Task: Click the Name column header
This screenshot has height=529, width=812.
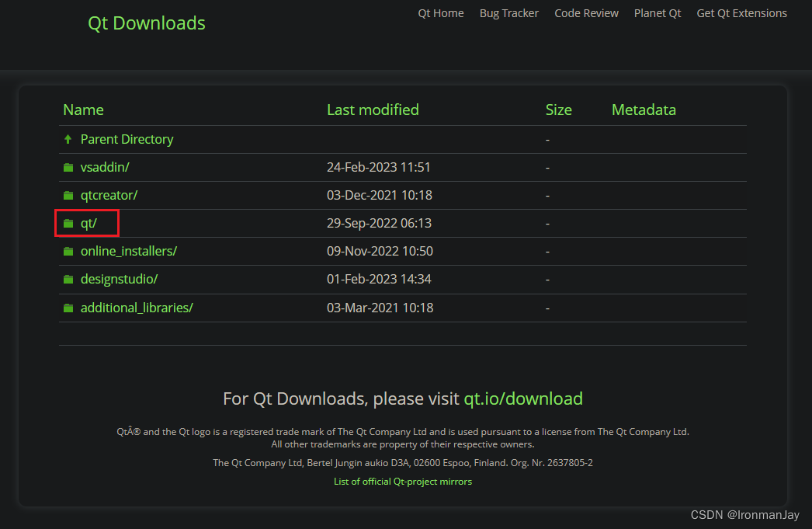Action: tap(83, 110)
